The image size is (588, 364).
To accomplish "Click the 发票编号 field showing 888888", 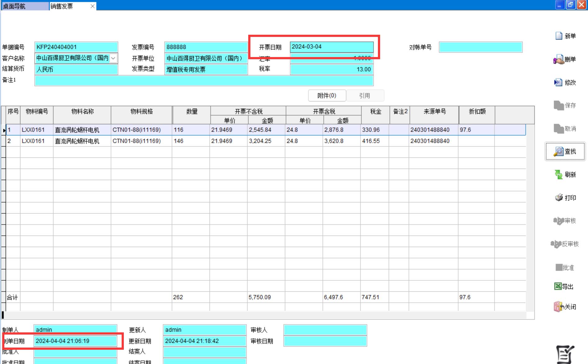I will pos(206,47).
